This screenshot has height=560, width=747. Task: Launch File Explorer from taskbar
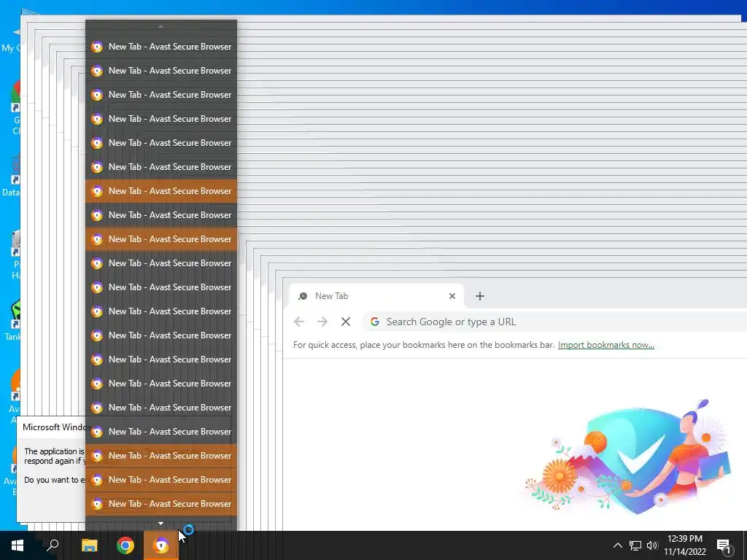coord(89,545)
